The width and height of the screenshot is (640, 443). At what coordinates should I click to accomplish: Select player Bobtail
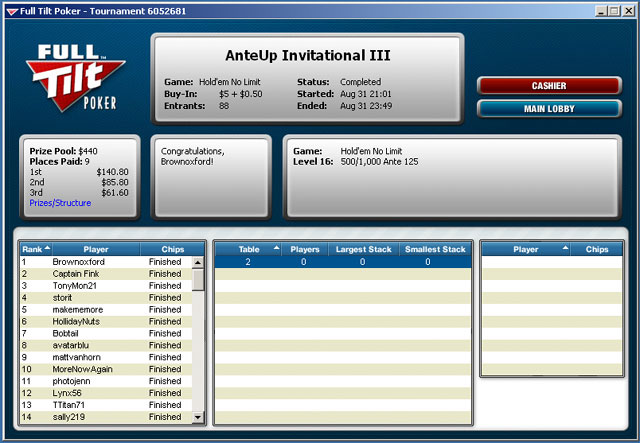click(x=106, y=333)
